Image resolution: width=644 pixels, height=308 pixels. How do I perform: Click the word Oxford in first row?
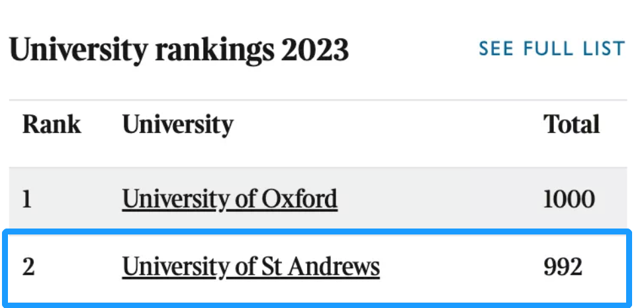[299, 199]
